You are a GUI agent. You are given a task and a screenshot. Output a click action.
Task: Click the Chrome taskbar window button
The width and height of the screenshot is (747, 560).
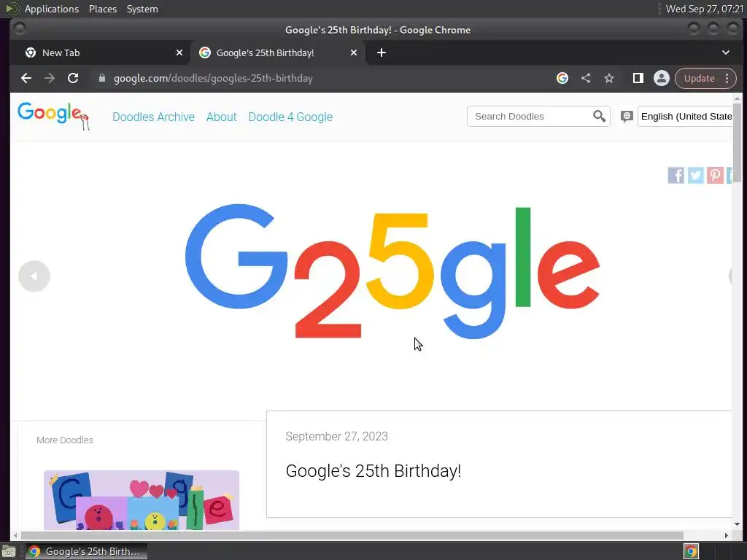86,551
